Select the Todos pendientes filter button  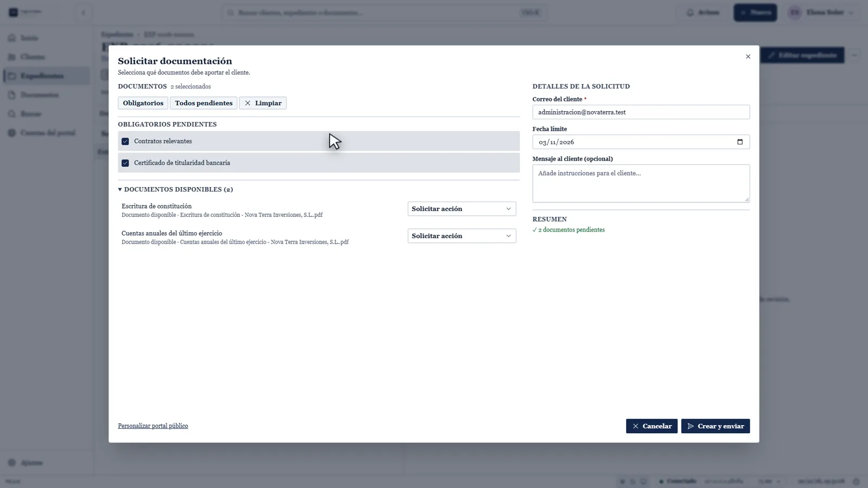(203, 103)
